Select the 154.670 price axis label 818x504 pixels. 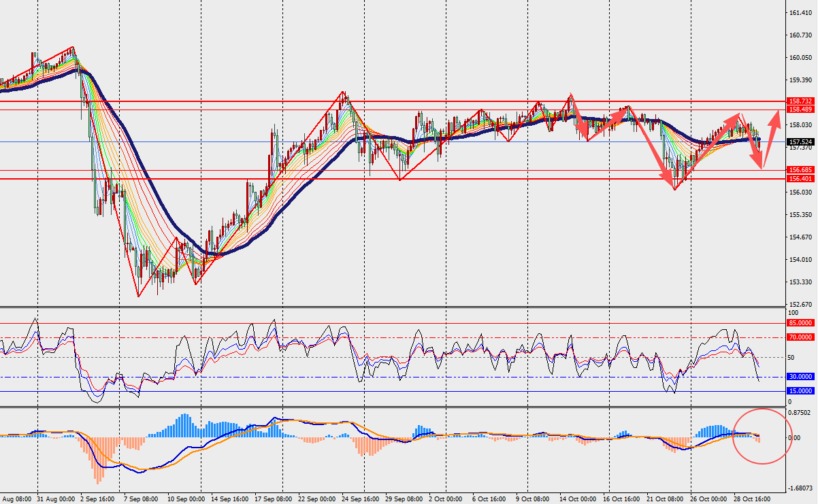[800, 237]
